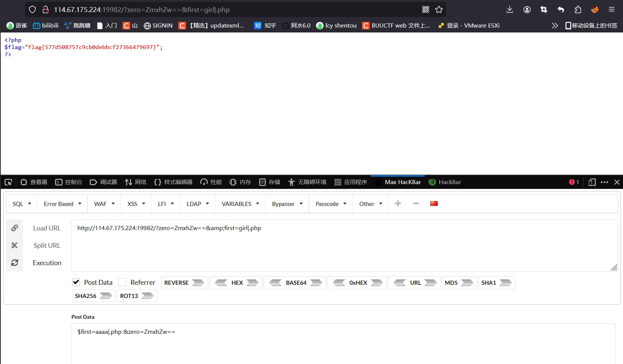
Task: Open the SQL dropdown in HackBar
Action: click(x=21, y=204)
